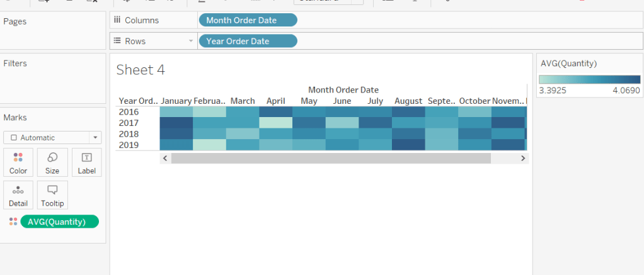The image size is (644, 275).
Task: Open the Detail marks card
Action: [x=18, y=195]
